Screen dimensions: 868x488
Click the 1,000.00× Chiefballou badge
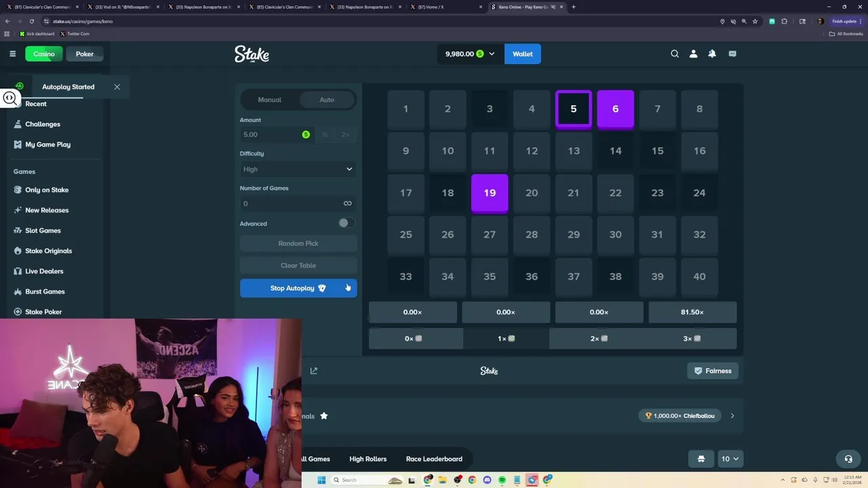(x=679, y=415)
